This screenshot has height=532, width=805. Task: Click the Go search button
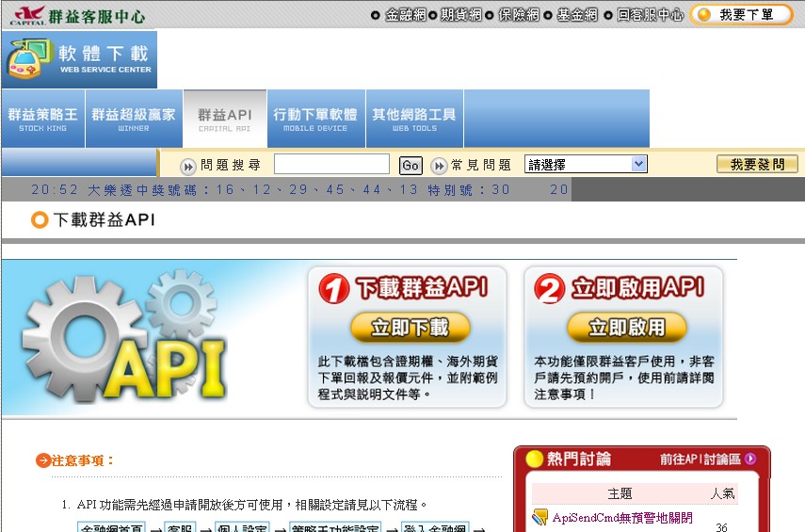[x=411, y=166]
